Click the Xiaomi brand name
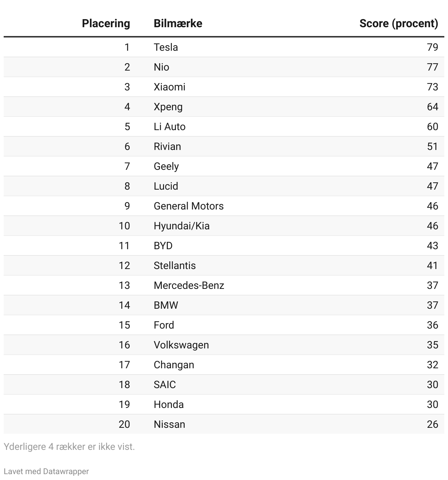448x480 pixels. coord(169,87)
